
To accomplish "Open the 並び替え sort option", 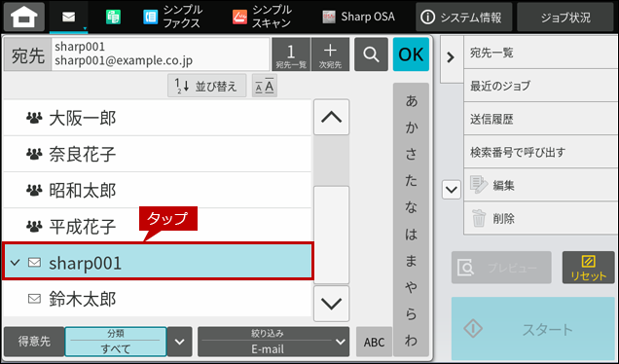I will (x=207, y=86).
